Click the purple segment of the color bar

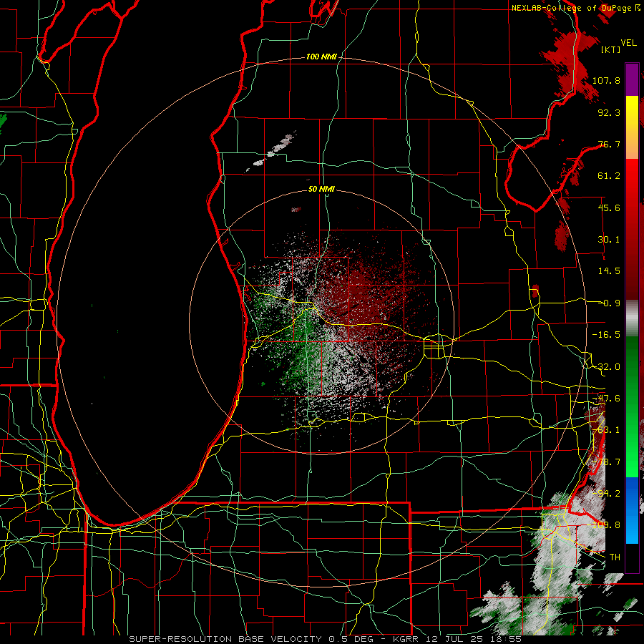tap(632, 79)
